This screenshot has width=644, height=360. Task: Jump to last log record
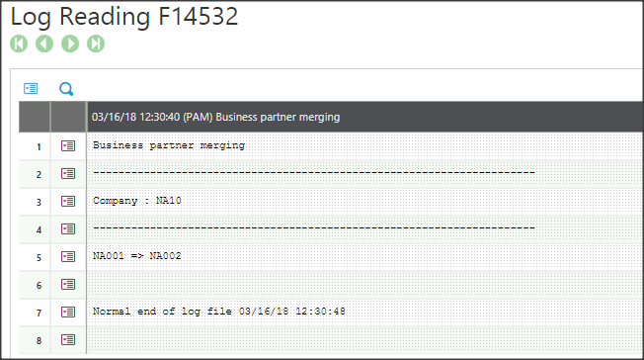(x=96, y=44)
